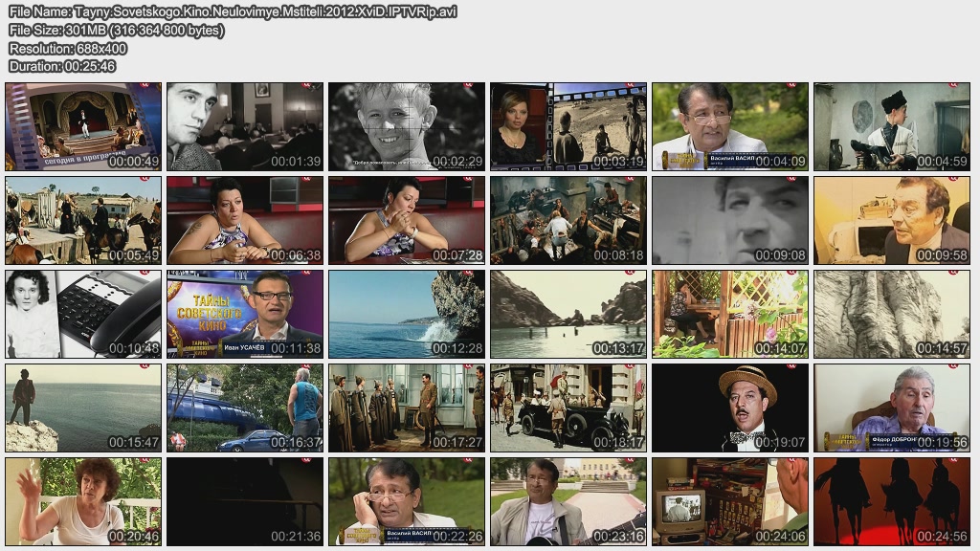
Task: Open the phone call frame 00:22:26
Action: 407,501
